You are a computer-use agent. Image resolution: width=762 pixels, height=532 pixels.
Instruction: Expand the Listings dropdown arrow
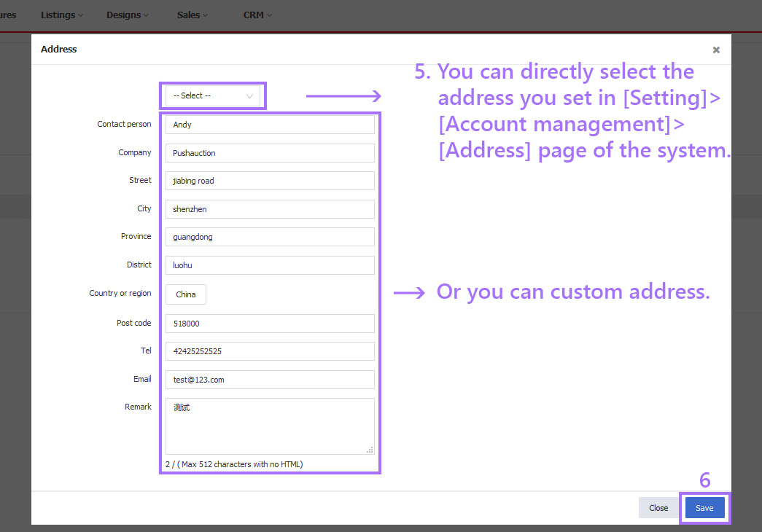[79, 15]
